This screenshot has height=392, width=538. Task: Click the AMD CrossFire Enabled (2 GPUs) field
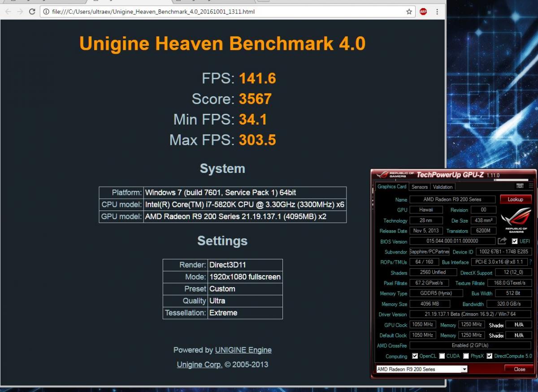coord(470,345)
